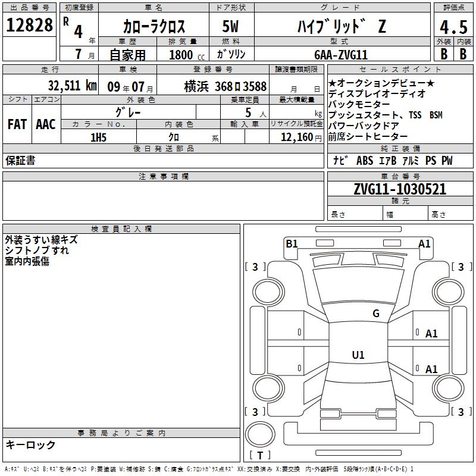The height and width of the screenshot is (476, 476).
Task: Click the FAT shift type cell
Action: 17,124
